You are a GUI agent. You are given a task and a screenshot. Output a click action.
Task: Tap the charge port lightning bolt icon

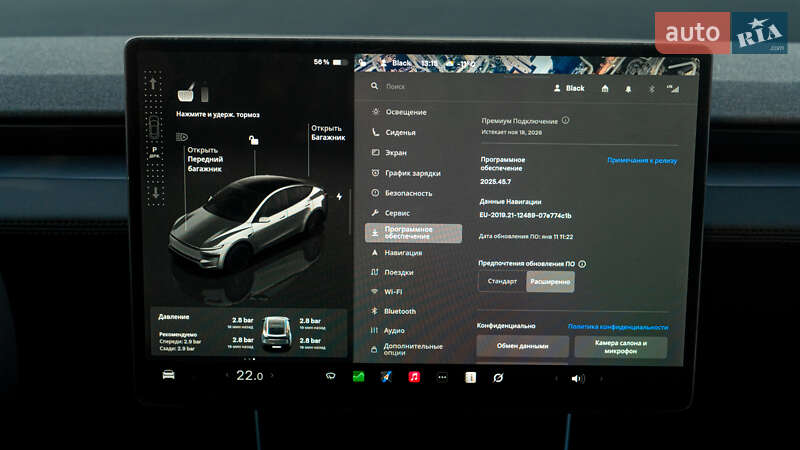339,196
